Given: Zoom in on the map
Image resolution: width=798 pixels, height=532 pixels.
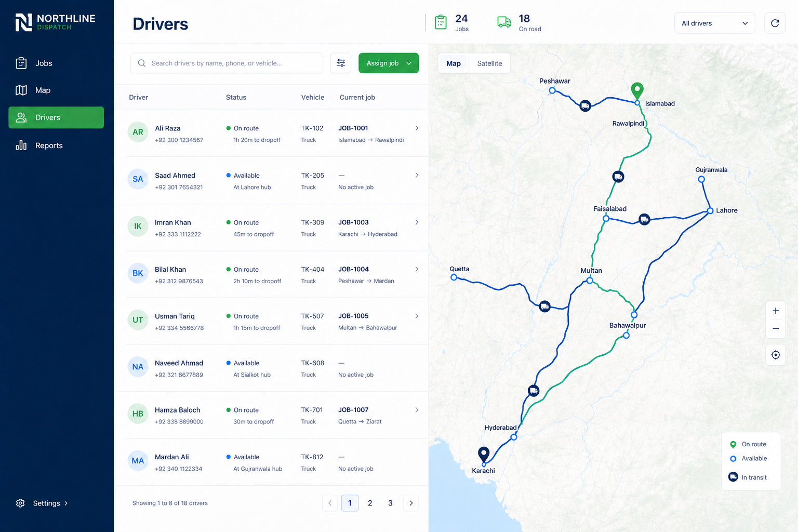Looking at the screenshot, I should [x=776, y=311].
